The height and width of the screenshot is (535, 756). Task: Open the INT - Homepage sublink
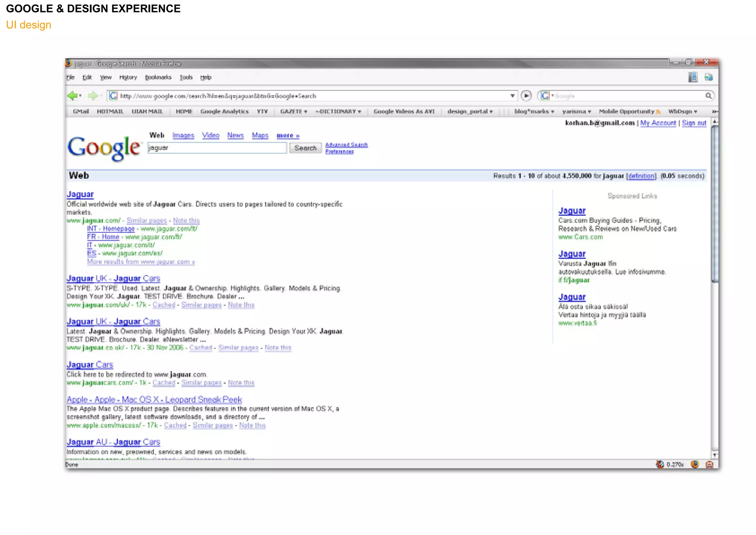tap(111, 229)
